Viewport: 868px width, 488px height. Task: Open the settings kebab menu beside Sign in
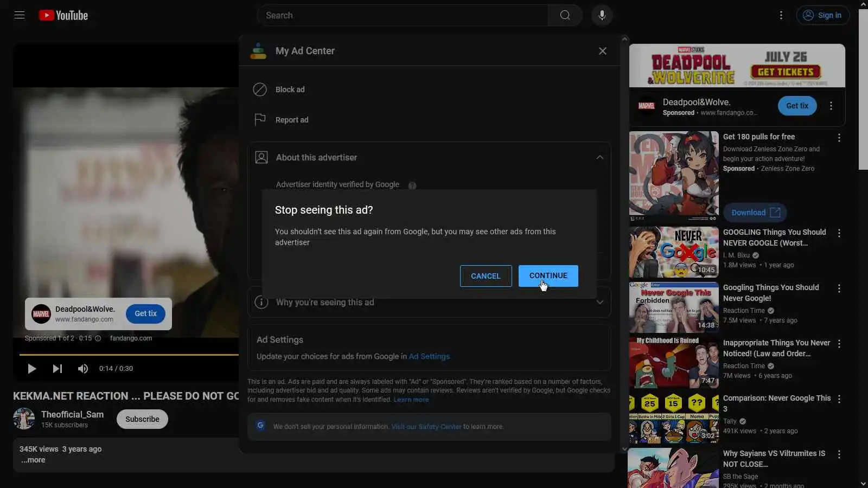pyautogui.click(x=781, y=15)
